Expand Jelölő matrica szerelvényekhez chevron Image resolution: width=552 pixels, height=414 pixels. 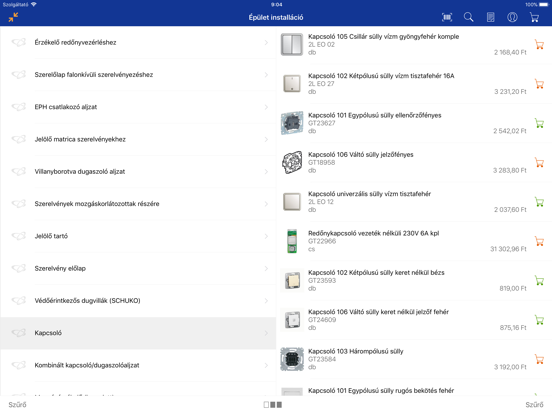click(x=266, y=139)
